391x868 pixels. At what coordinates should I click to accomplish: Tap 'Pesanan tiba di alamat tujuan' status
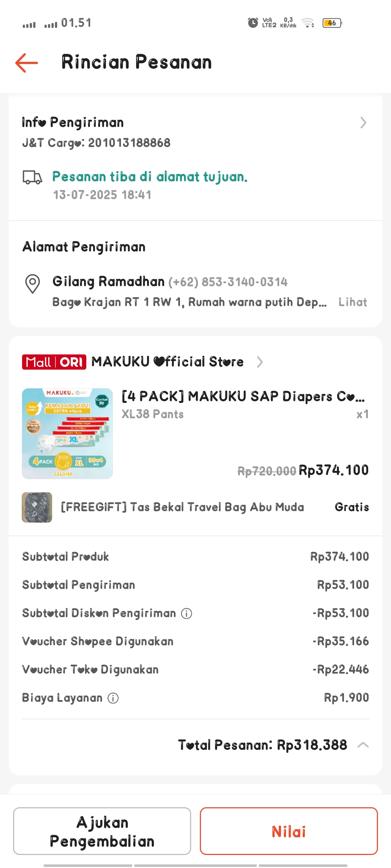(150, 177)
